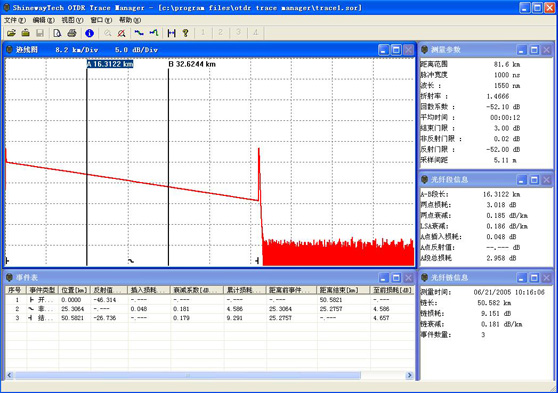The height and width of the screenshot is (393, 558).
Task: Select marker B label 32.6244 km
Action: pos(192,64)
